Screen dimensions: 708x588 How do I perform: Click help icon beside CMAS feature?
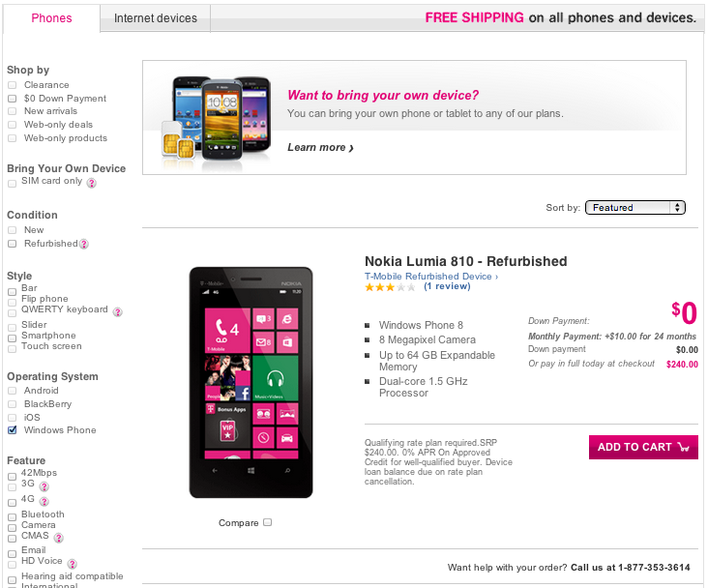coord(58,538)
